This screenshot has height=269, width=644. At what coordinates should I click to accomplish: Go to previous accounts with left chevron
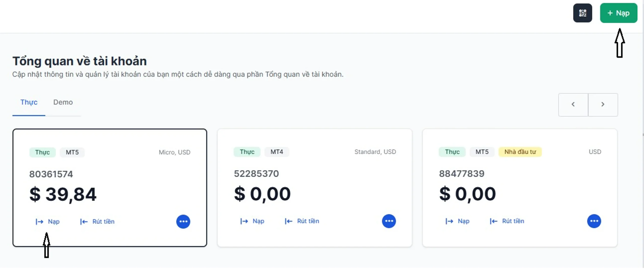573,104
